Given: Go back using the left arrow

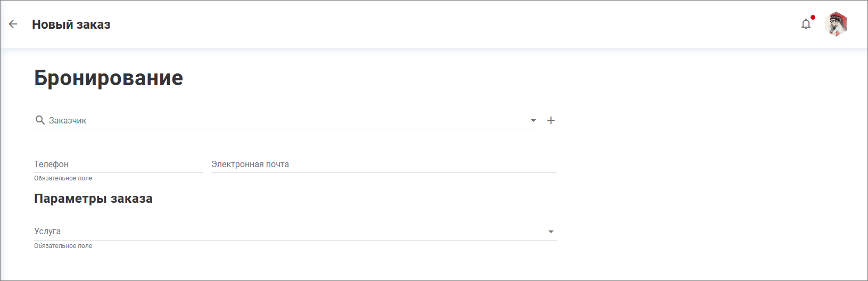Looking at the screenshot, I should click(13, 24).
